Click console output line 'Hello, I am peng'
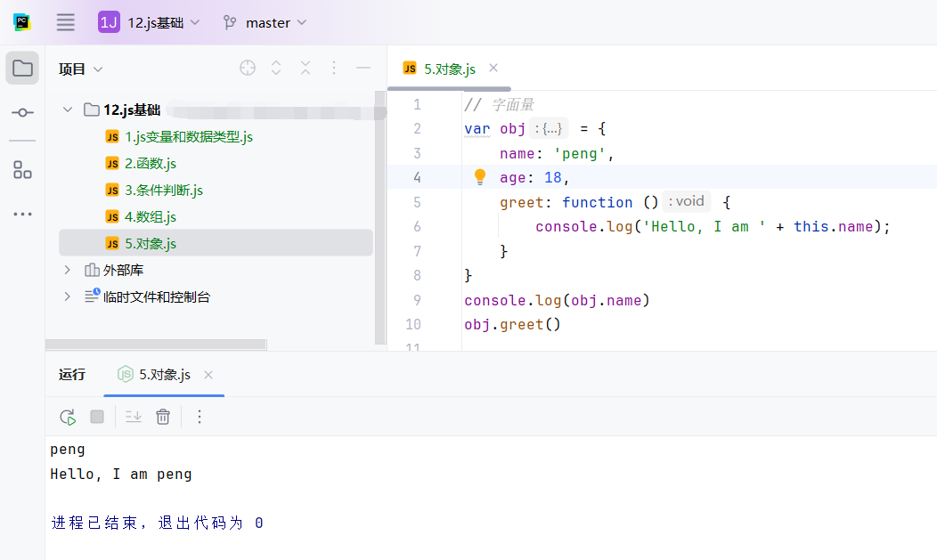The width and height of the screenshot is (937, 560). pyautogui.click(x=121, y=475)
